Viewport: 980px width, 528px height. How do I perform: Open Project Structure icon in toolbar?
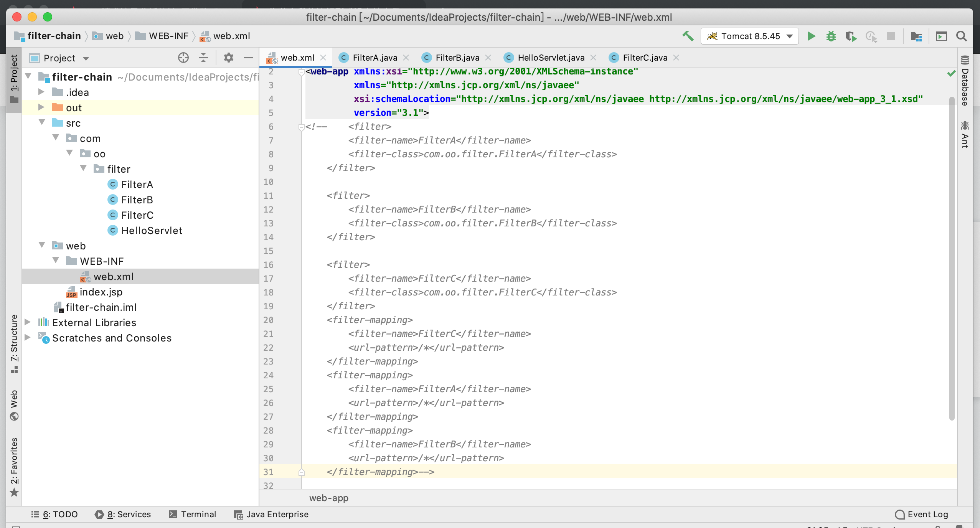916,36
